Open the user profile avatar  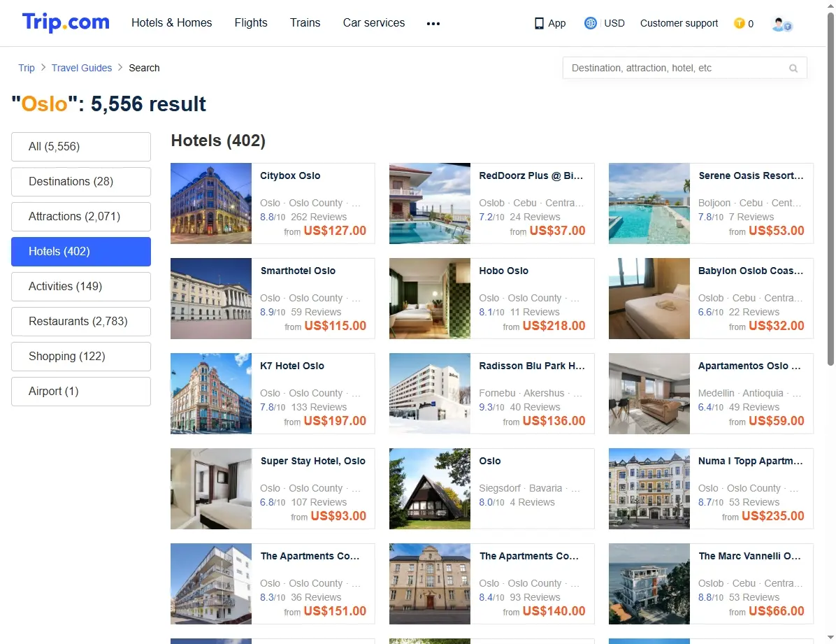(781, 24)
